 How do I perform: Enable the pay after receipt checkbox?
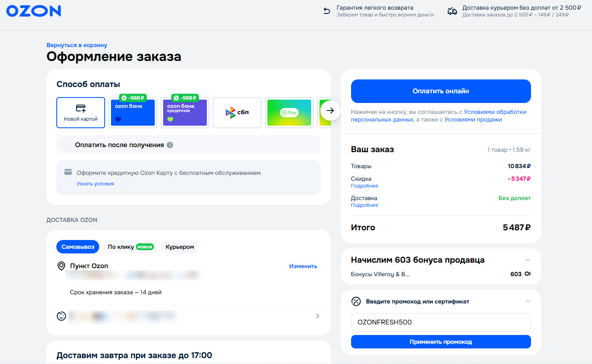pos(66,145)
